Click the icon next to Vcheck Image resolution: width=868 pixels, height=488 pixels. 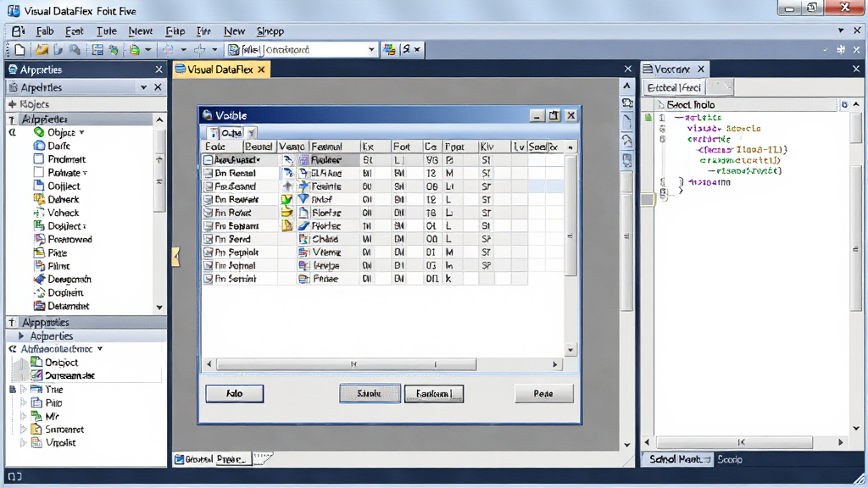click(x=39, y=213)
